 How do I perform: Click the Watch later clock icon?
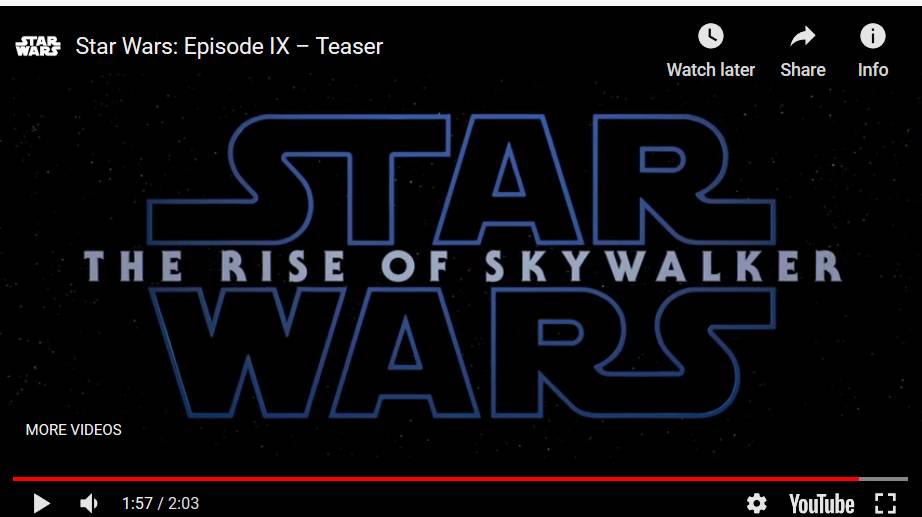click(x=710, y=36)
